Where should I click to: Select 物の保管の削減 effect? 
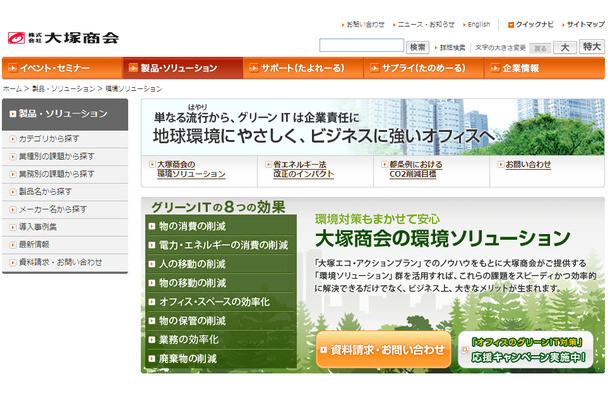[221, 321]
